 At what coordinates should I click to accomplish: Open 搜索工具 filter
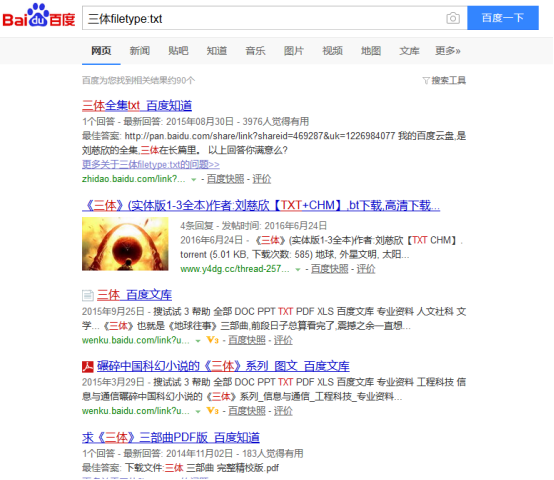tap(444, 81)
